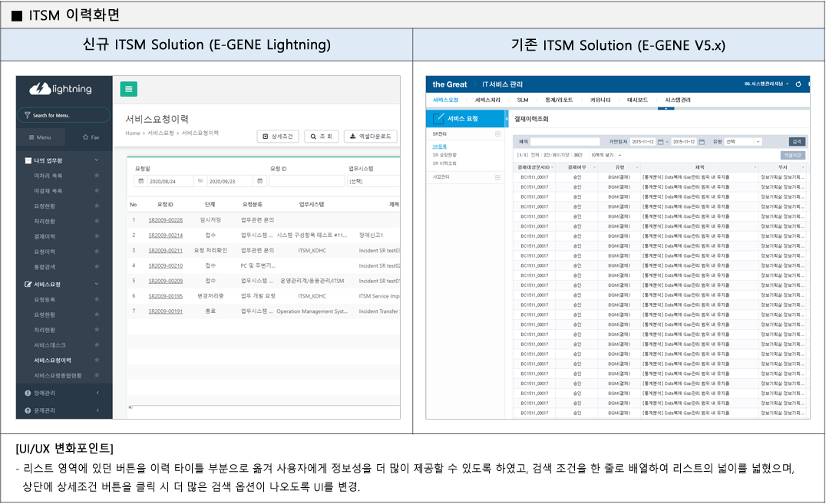Favorite 서비스요청이력 with its star icon
Viewport: 826px width, 504px height.
97,360
